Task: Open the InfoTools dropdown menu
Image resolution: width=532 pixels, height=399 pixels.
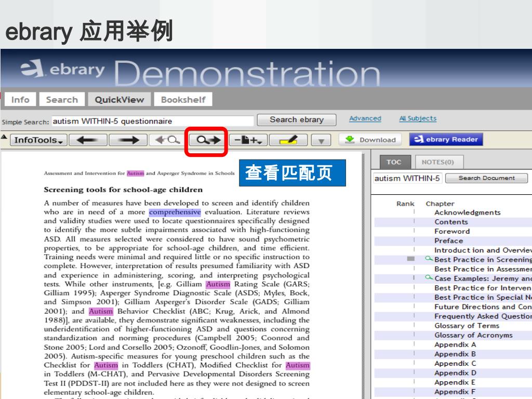Action: click(x=38, y=140)
